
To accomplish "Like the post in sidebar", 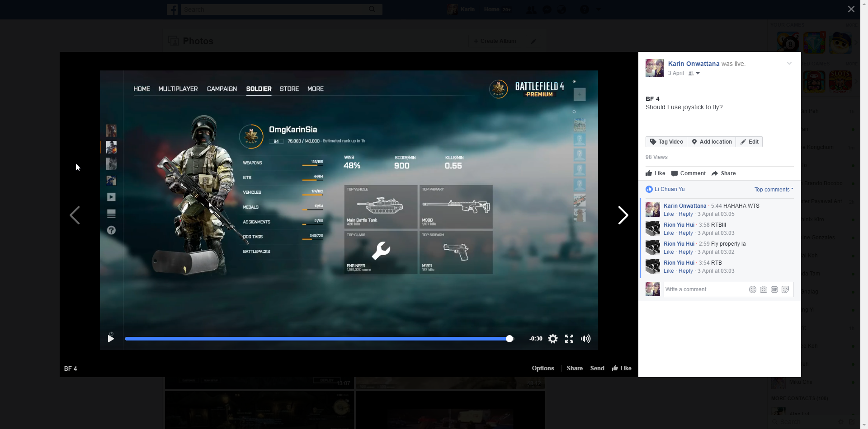I will coord(656,173).
